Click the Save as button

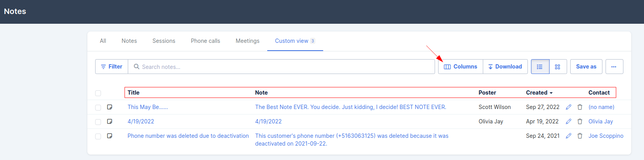click(586, 67)
